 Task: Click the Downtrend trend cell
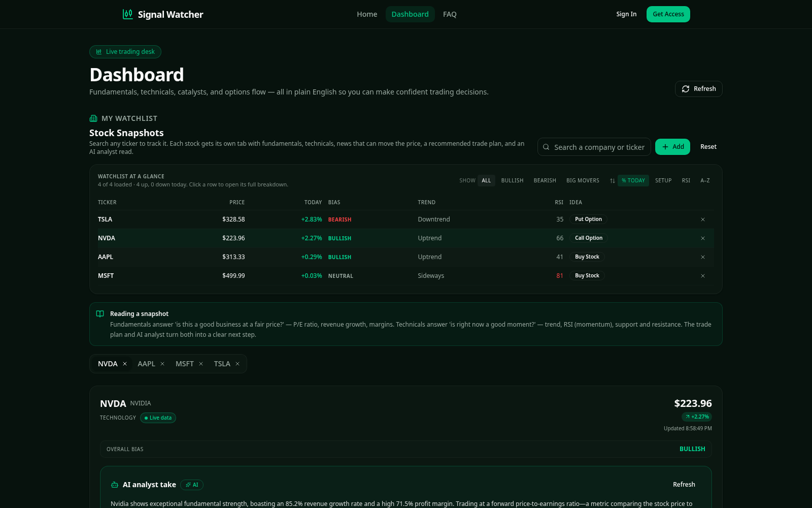click(434, 219)
